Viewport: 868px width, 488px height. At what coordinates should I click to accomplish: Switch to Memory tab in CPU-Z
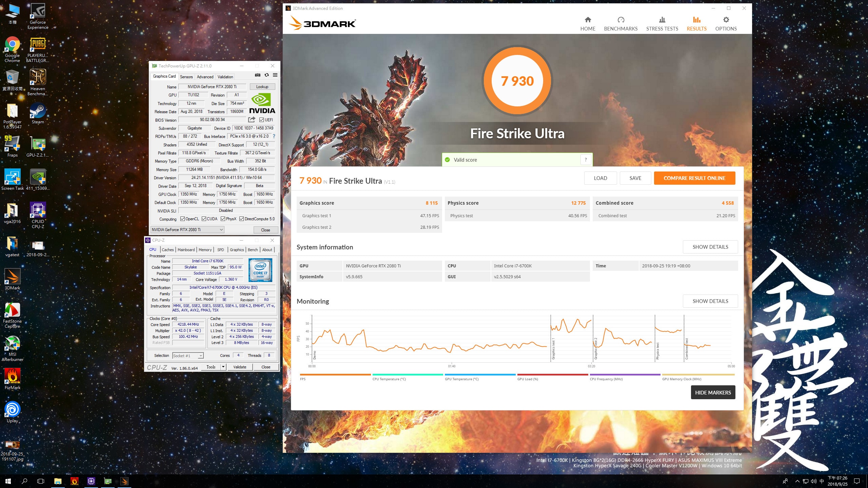tap(205, 249)
